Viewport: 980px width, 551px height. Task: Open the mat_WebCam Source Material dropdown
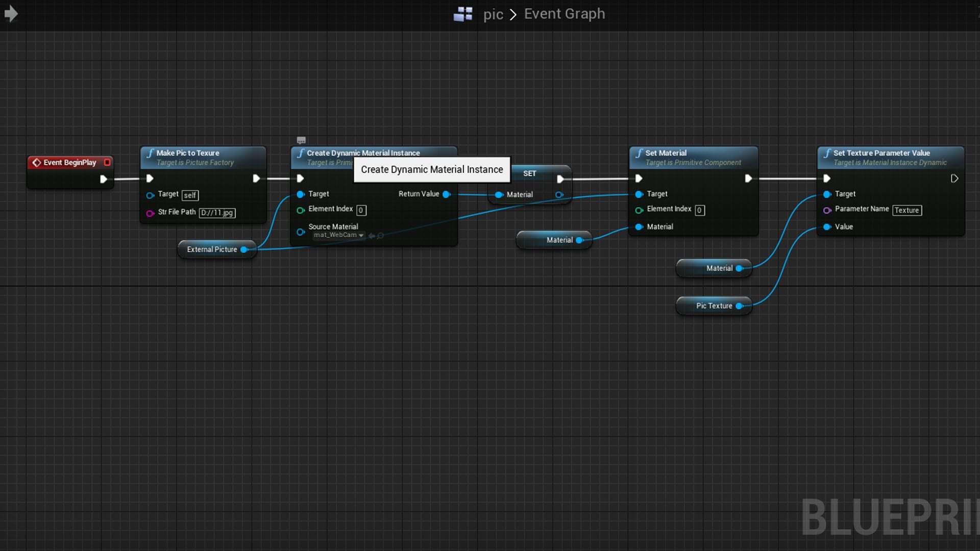tap(338, 235)
